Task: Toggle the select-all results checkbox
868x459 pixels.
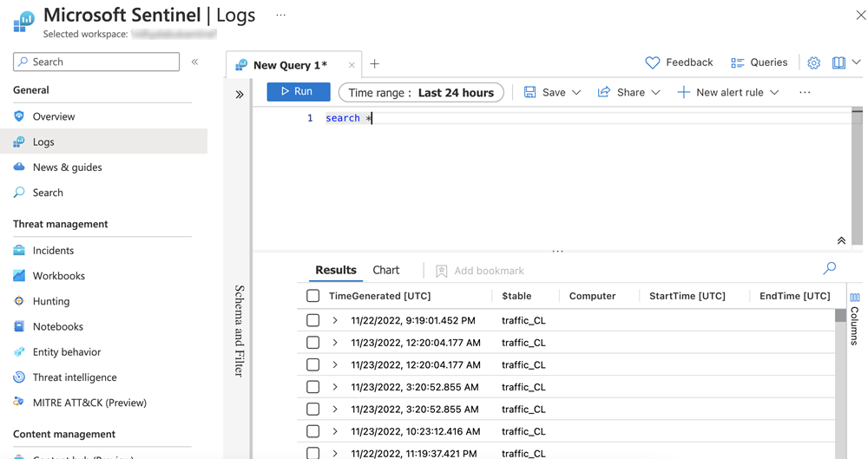Action: [x=313, y=296]
